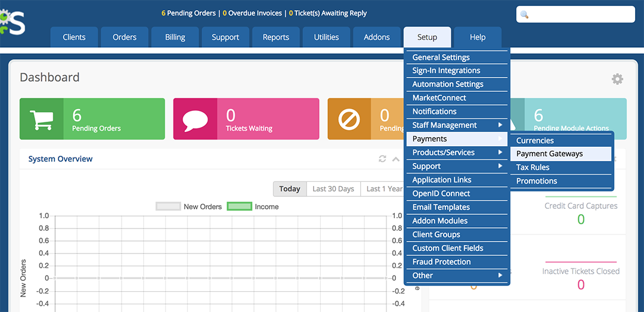
Task: Click the magnifier icon in search box
Action: pos(525,15)
